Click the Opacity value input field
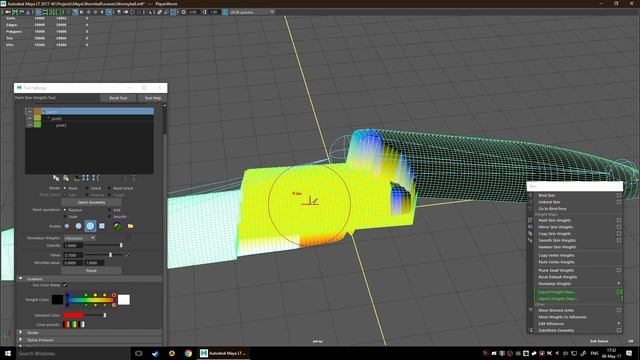Viewport: 640px width, 360px height. [73, 245]
